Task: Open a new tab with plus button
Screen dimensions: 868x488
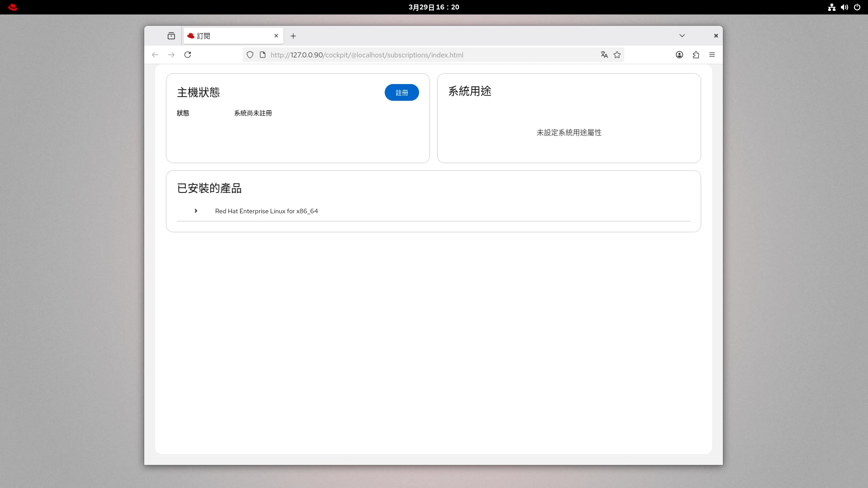Action: point(293,36)
